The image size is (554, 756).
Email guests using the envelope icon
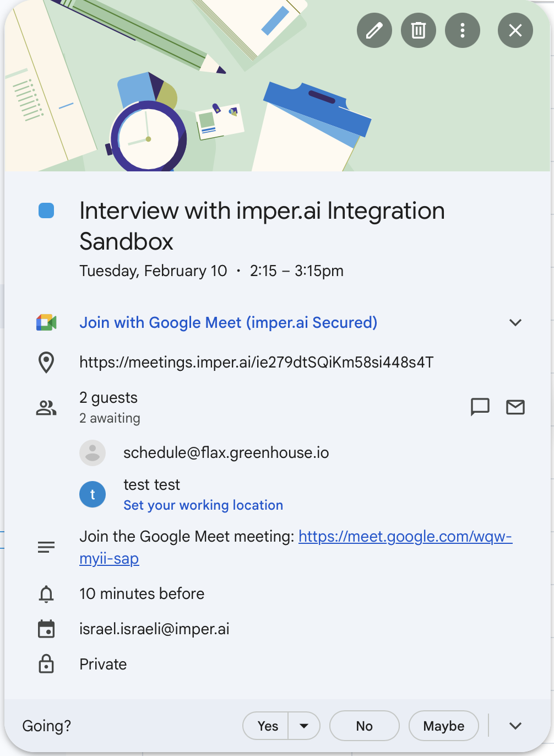click(515, 407)
